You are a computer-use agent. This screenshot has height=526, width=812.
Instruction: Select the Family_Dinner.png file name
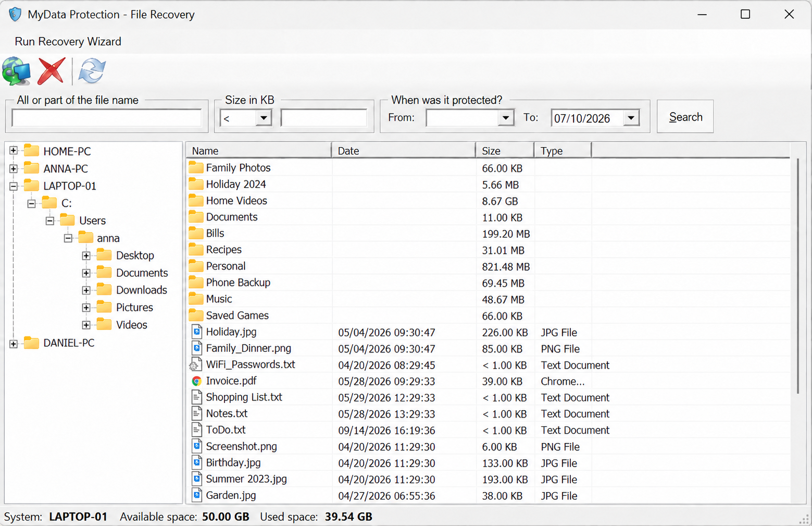248,348
